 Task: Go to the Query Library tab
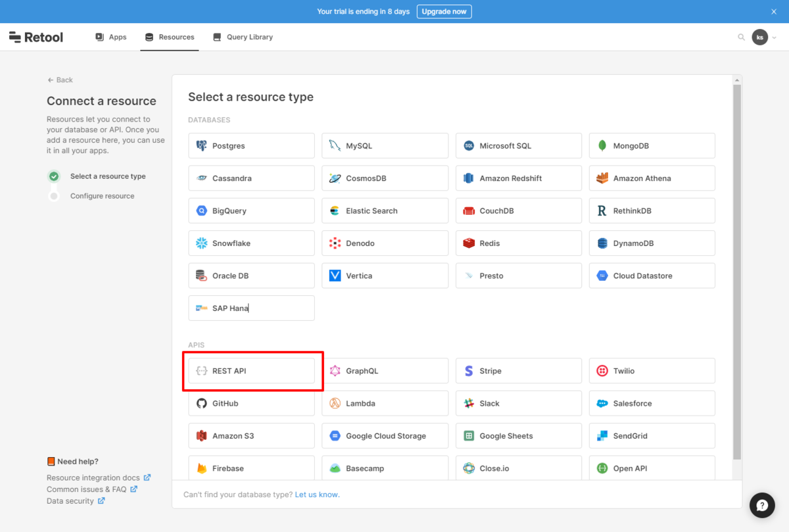(x=243, y=37)
